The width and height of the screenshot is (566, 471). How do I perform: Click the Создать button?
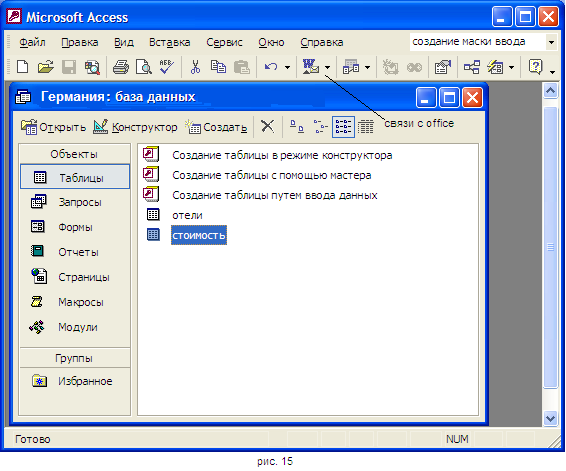coord(216,127)
